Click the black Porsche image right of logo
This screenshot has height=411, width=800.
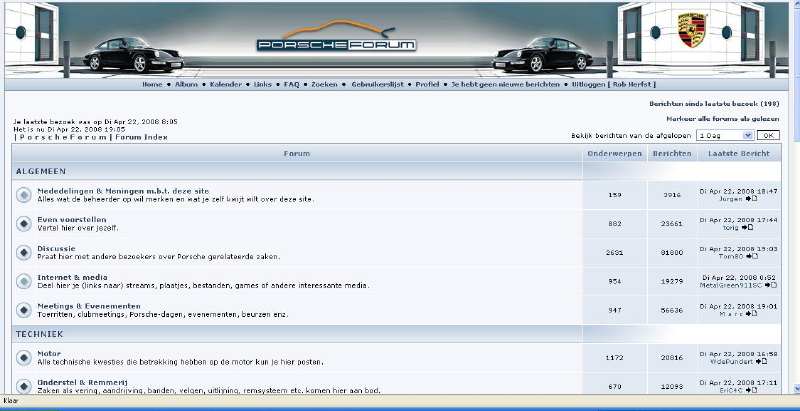[542, 54]
